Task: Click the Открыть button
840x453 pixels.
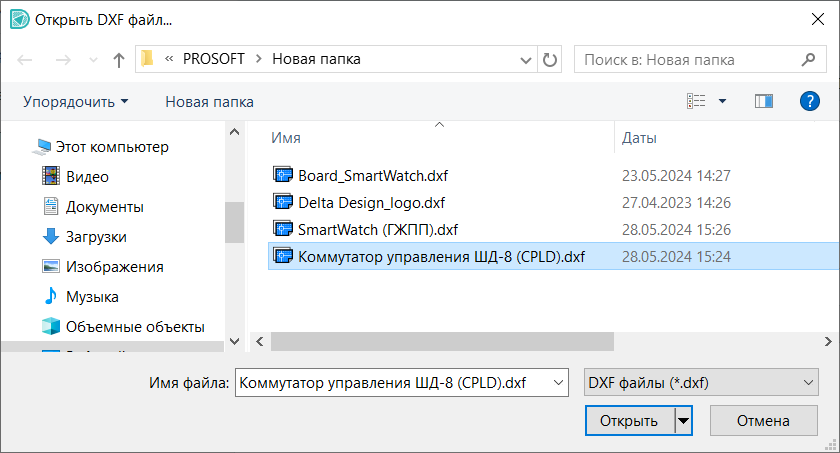Action: [629, 421]
